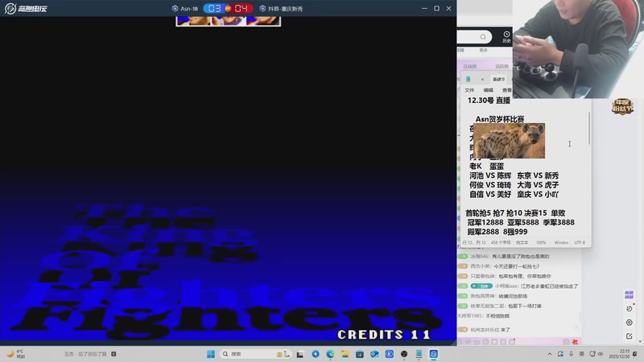Click the 12.30号 直播 heading line
Viewport: 644px width, 362px height.
point(489,100)
